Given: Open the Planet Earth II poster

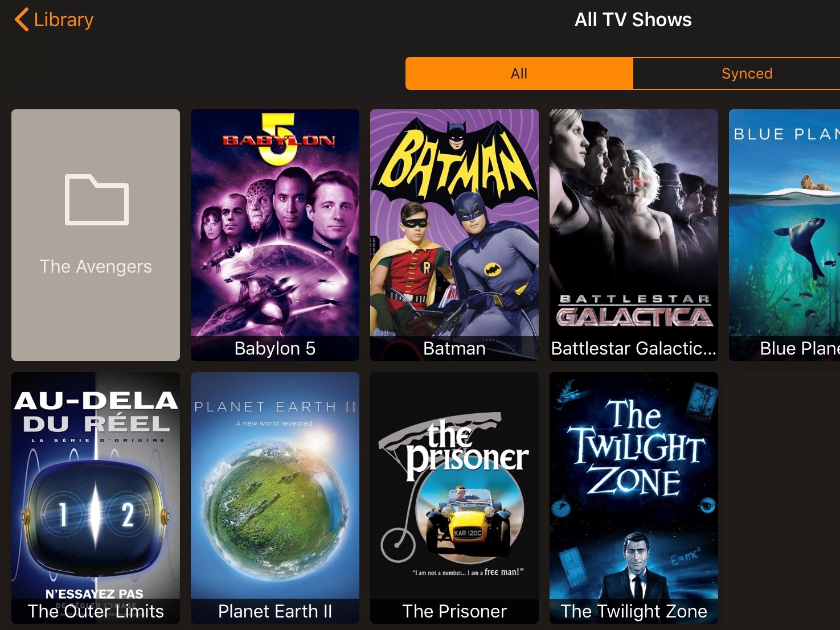Looking at the screenshot, I should [x=275, y=498].
